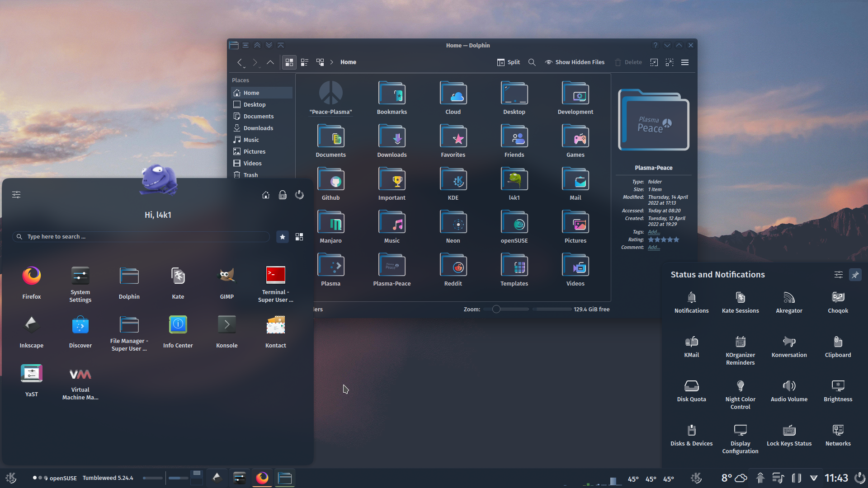Open search in Dolphin toolbar

point(532,62)
